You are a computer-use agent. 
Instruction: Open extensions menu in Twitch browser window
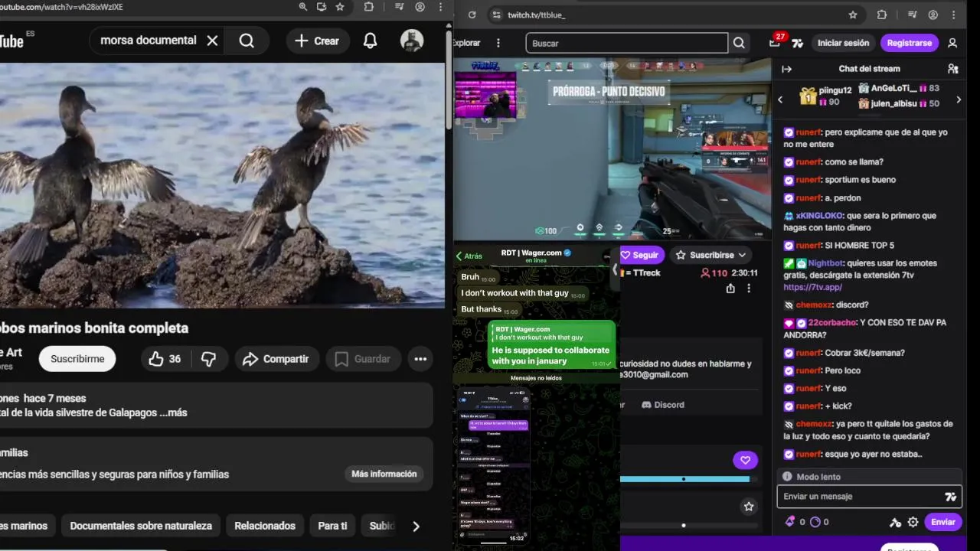point(882,15)
